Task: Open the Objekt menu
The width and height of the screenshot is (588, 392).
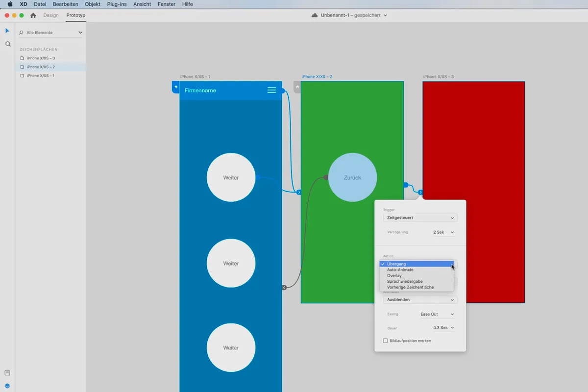Action: (x=93, y=4)
